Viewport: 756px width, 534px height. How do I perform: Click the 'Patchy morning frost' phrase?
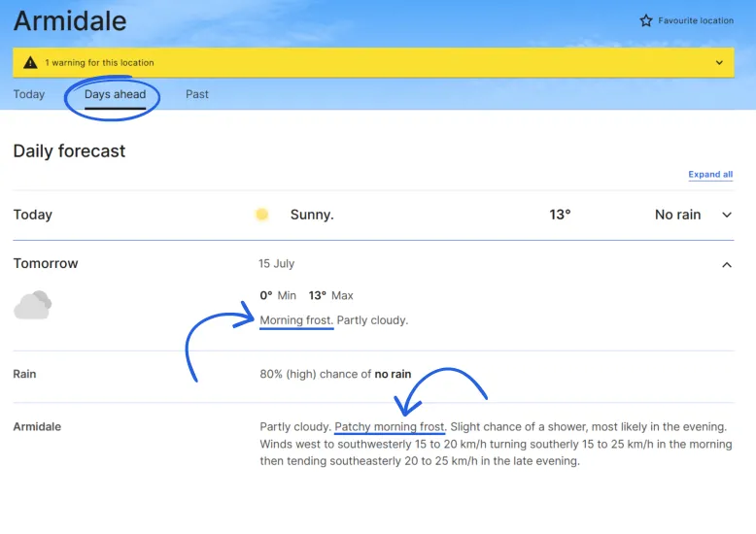[x=389, y=426]
